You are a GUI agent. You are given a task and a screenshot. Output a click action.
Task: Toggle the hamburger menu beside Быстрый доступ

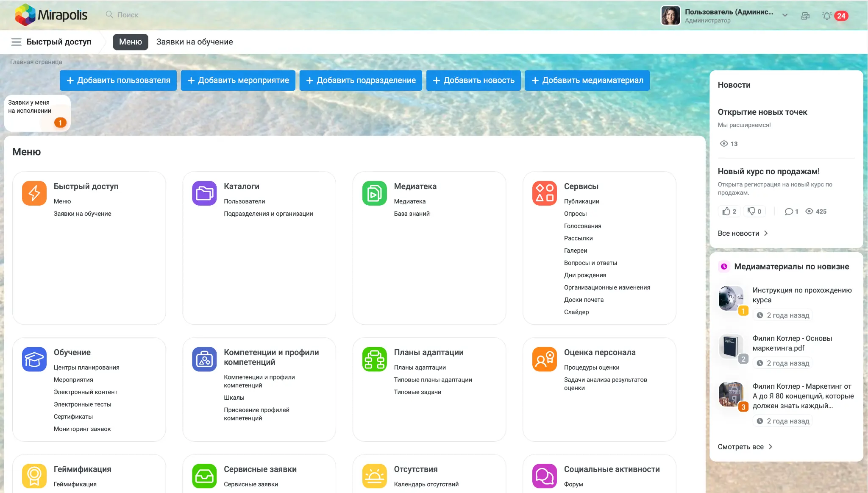click(x=17, y=42)
